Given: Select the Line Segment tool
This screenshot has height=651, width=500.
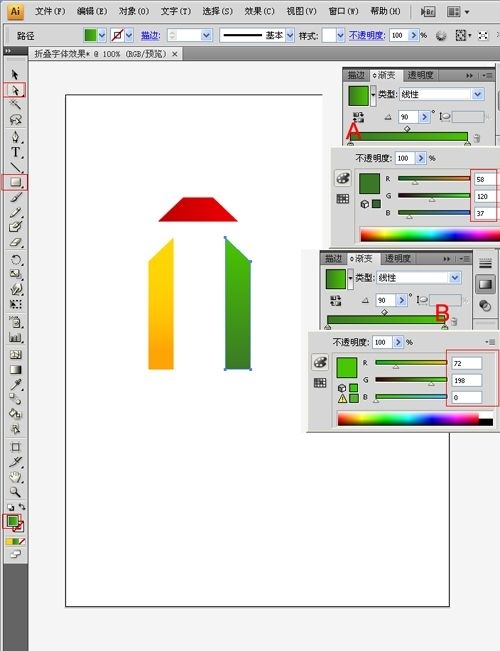Looking at the screenshot, I should [x=15, y=167].
